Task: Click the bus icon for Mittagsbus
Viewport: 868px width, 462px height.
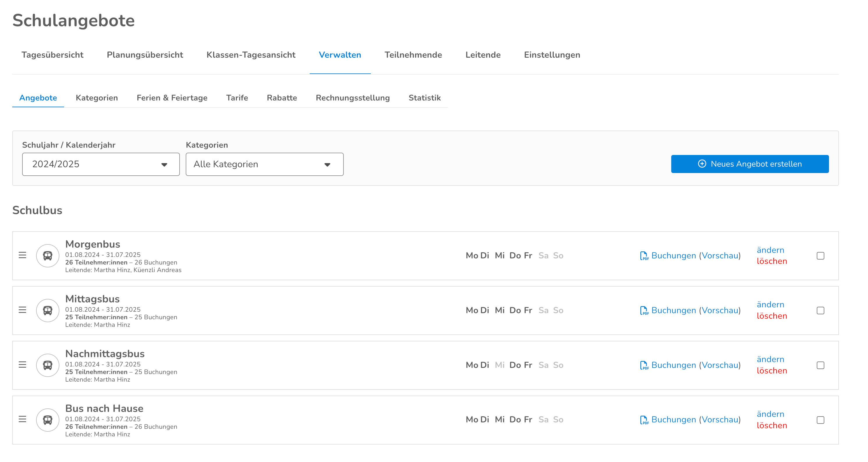Action: click(47, 310)
